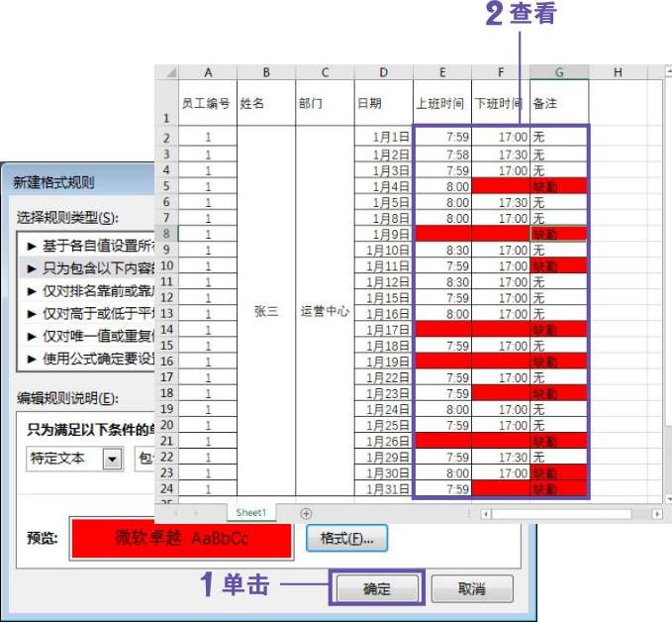Click the vertical scrollbar down arrow

click(x=669, y=499)
